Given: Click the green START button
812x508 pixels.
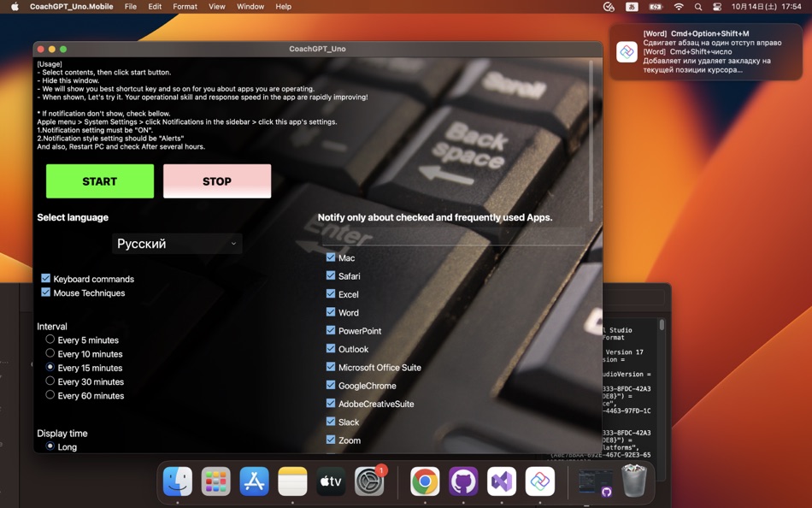Looking at the screenshot, I should (x=100, y=181).
